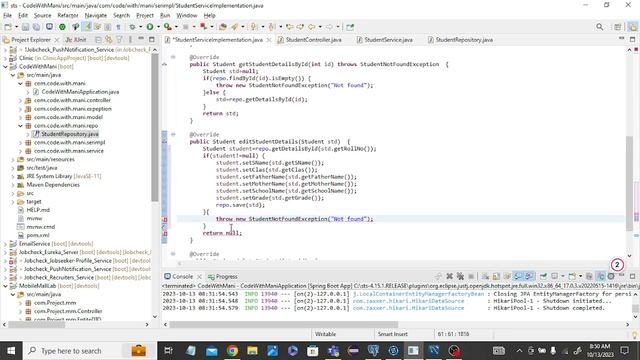Open LocalContainerEntityManagerFactoryBean link in console
The height and width of the screenshot is (360, 640).
418,294
